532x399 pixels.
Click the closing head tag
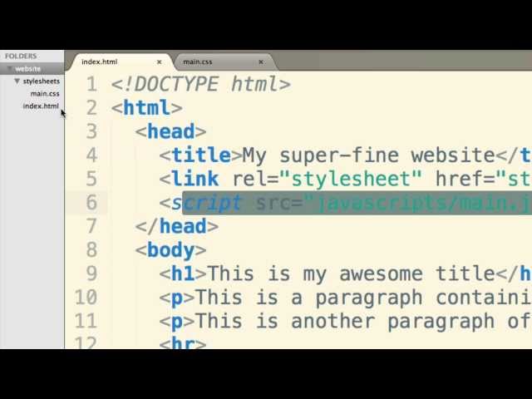(177, 227)
